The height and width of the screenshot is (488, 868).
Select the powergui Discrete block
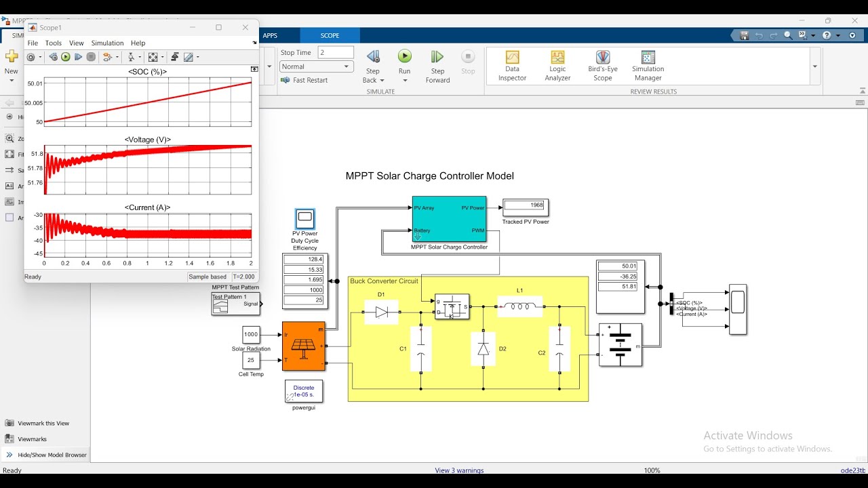click(x=304, y=391)
